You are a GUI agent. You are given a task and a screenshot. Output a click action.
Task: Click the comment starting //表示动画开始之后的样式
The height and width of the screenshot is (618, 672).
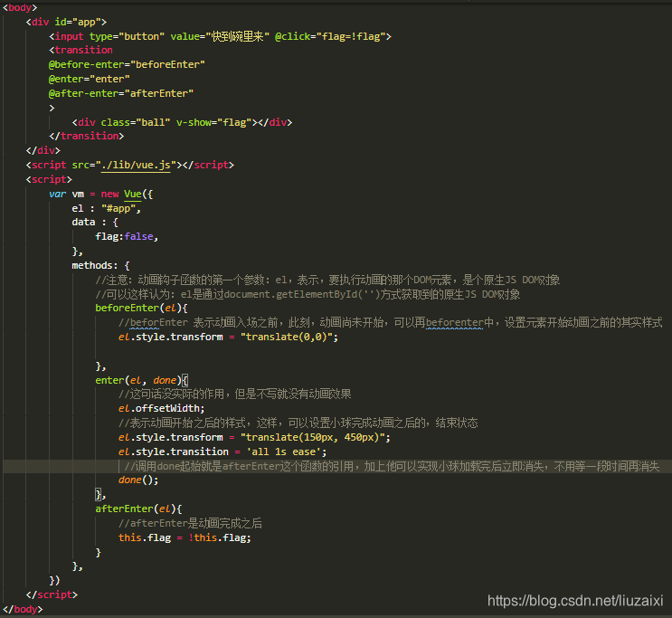298,423
